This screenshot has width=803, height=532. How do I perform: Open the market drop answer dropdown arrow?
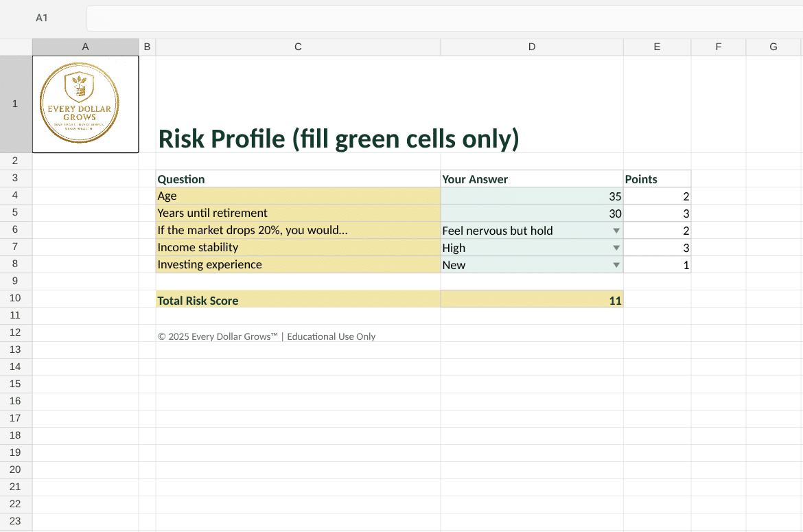pyautogui.click(x=616, y=231)
